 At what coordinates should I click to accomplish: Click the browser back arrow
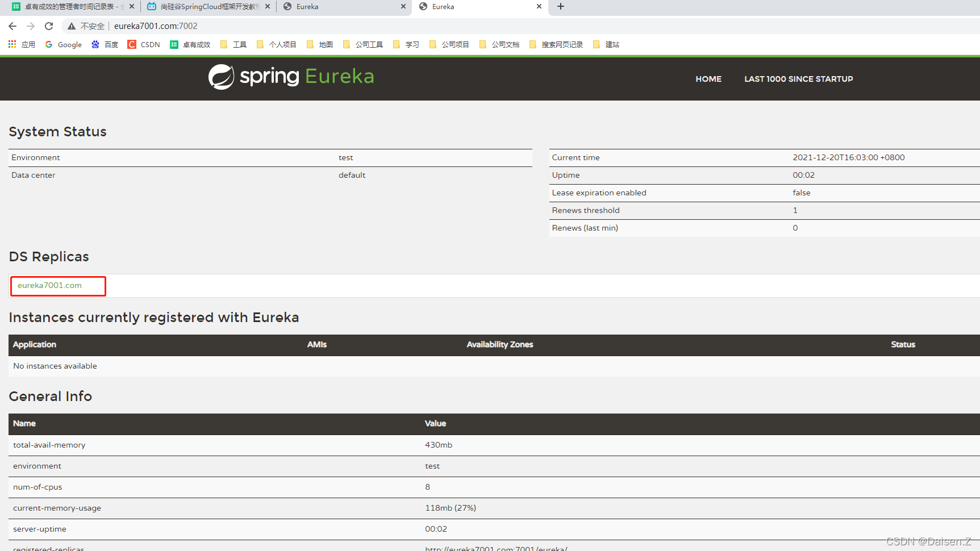[x=12, y=26]
